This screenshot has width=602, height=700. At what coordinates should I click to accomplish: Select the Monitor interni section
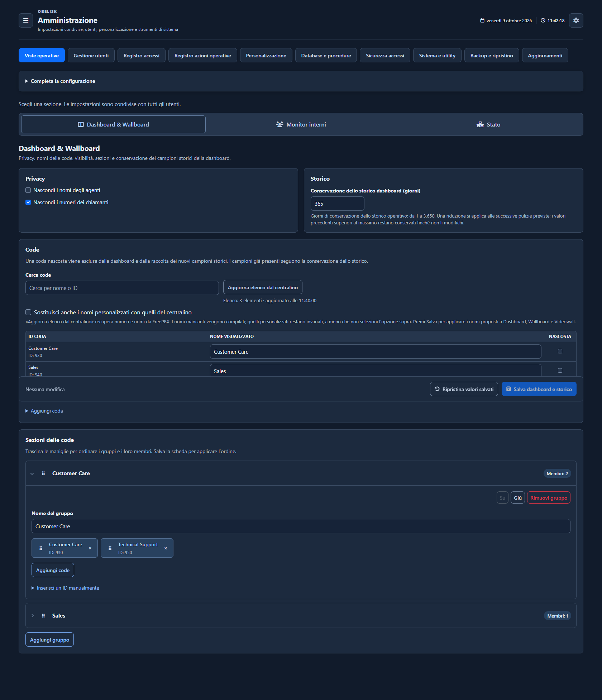301,125
